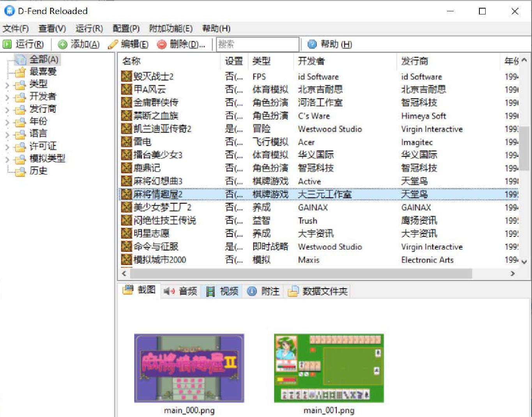Expand the 语言 tree node
Screen dimensions: 532x417
tap(7, 135)
